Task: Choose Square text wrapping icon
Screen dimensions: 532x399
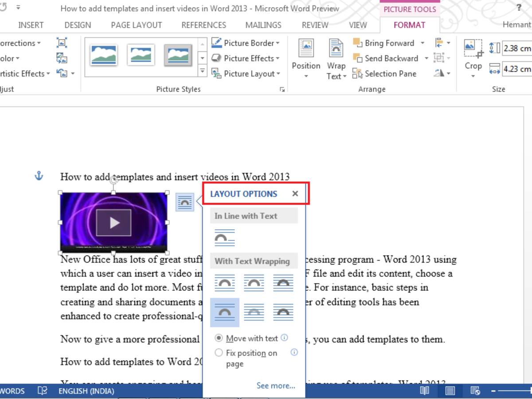Action: tap(225, 283)
